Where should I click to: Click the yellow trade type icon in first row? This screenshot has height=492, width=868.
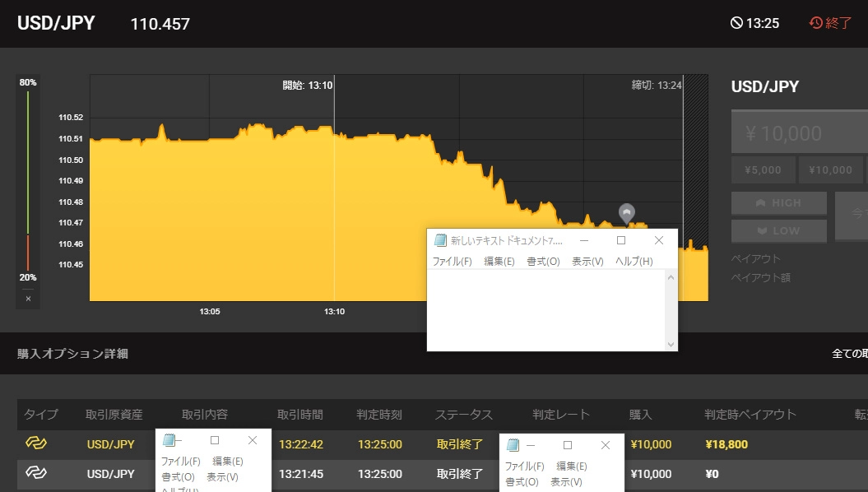[35, 444]
